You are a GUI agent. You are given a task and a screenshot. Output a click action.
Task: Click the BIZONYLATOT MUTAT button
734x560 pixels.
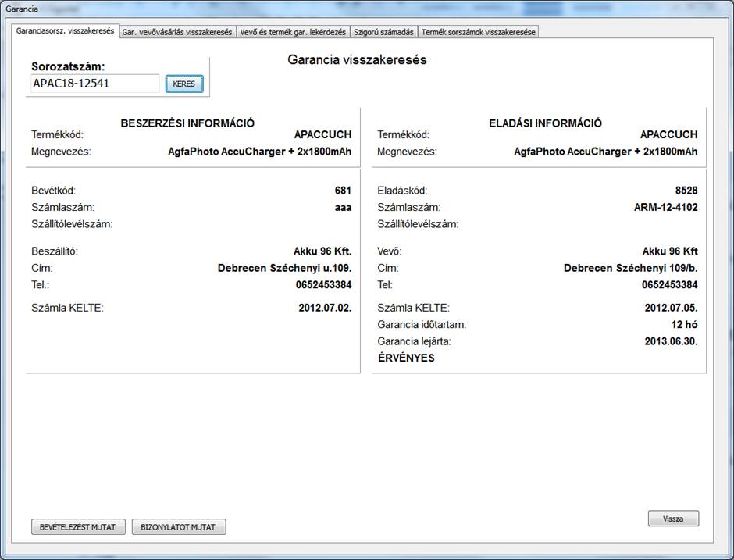tap(179, 527)
